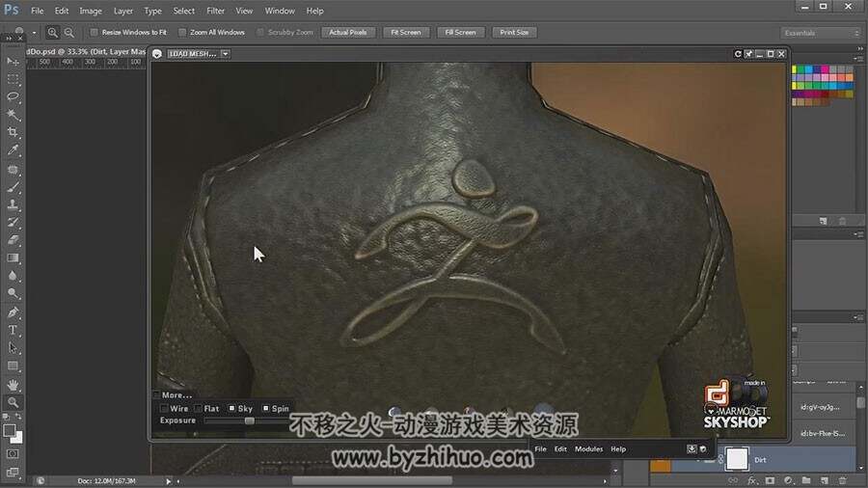The width and height of the screenshot is (868, 488).
Task: Click Zoom Out magnifier in options bar
Action: coord(69,33)
